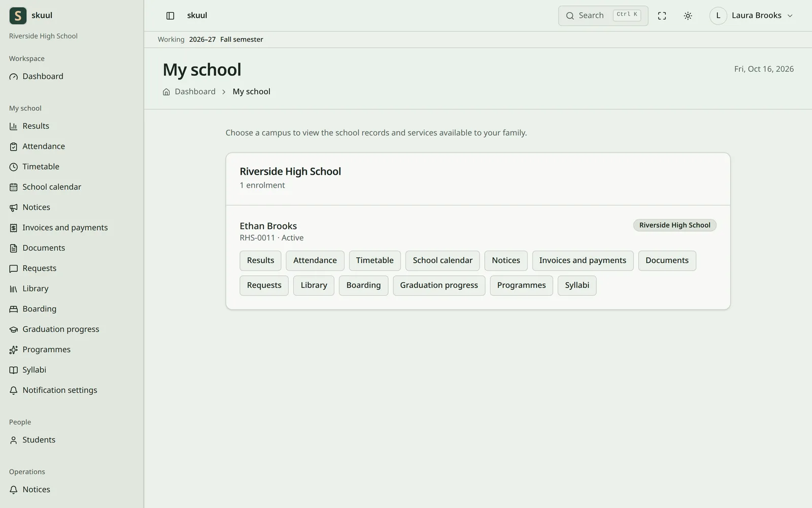812x508 pixels.
Task: Click the Graduation progress cap icon
Action: click(x=14, y=330)
